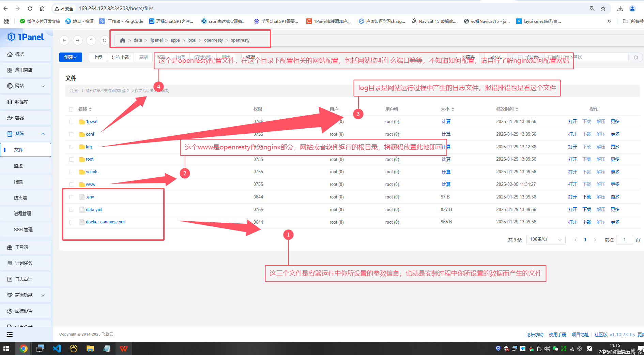Open Chrome from the taskbar
644x355 pixels.
point(24,349)
